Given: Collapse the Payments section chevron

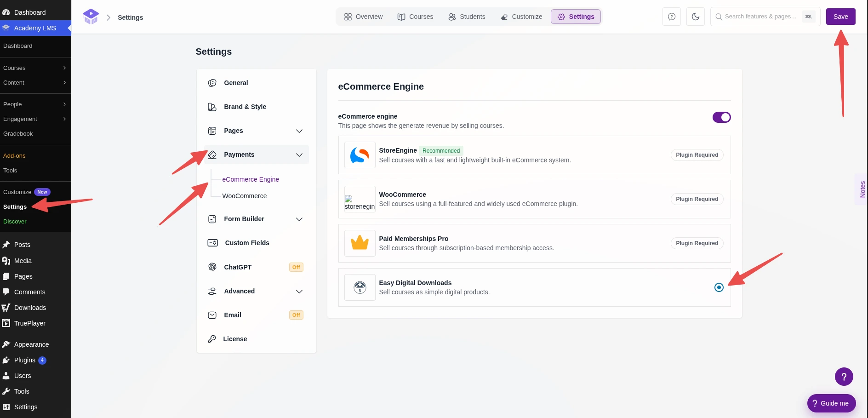Looking at the screenshot, I should click(299, 155).
